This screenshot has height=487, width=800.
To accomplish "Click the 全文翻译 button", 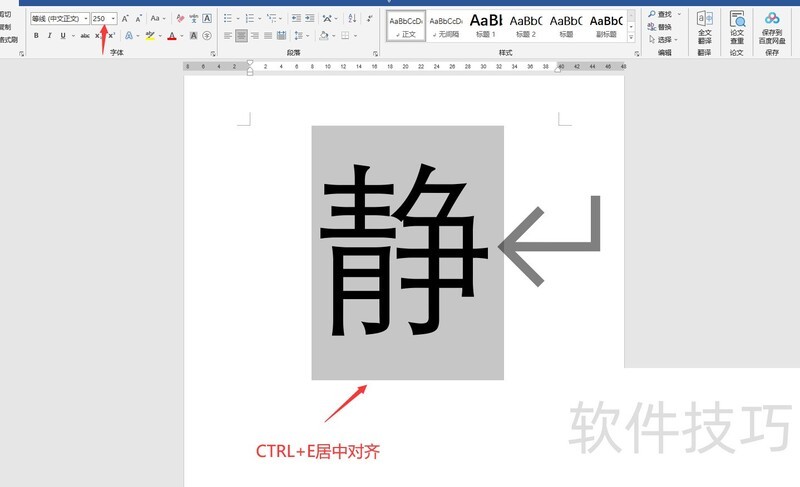I will click(x=705, y=28).
